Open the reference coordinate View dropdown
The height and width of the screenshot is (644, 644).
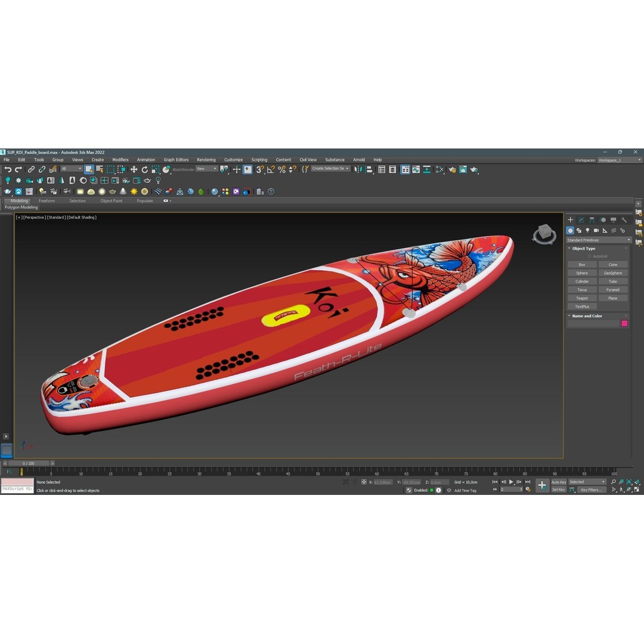(206, 169)
